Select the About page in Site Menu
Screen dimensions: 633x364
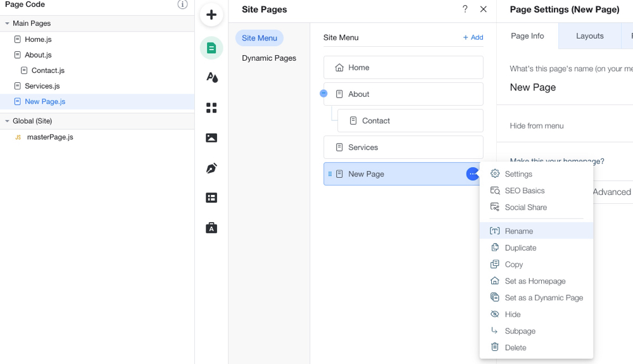coord(403,94)
